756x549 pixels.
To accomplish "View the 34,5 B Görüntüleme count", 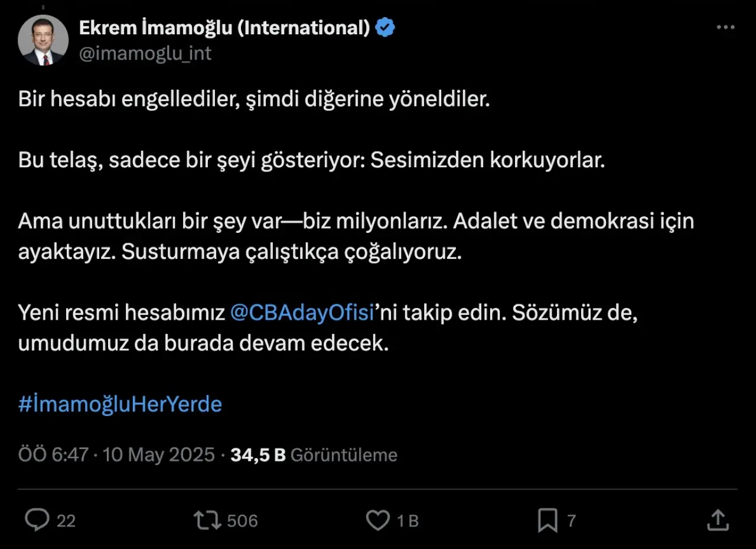I will coord(314,454).
